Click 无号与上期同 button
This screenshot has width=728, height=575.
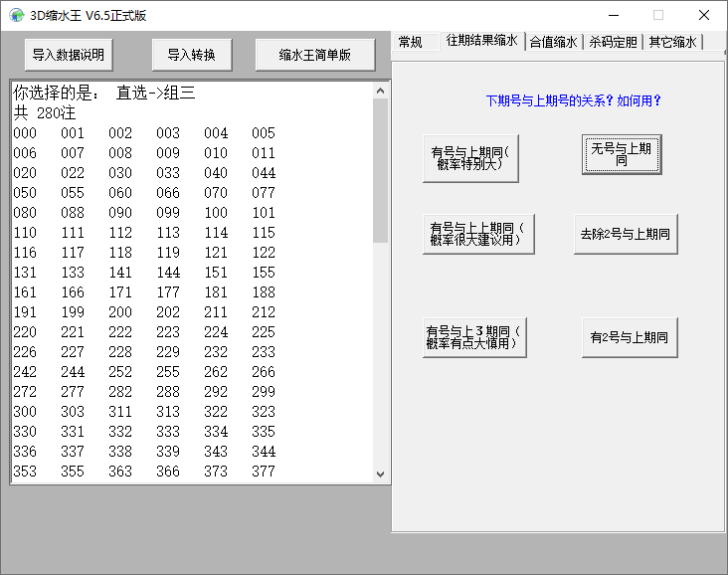[622, 154]
